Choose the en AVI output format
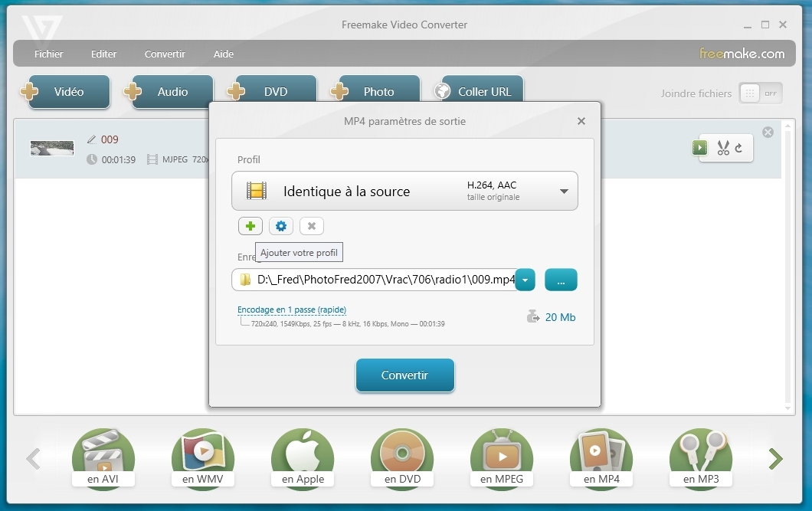 point(103,459)
